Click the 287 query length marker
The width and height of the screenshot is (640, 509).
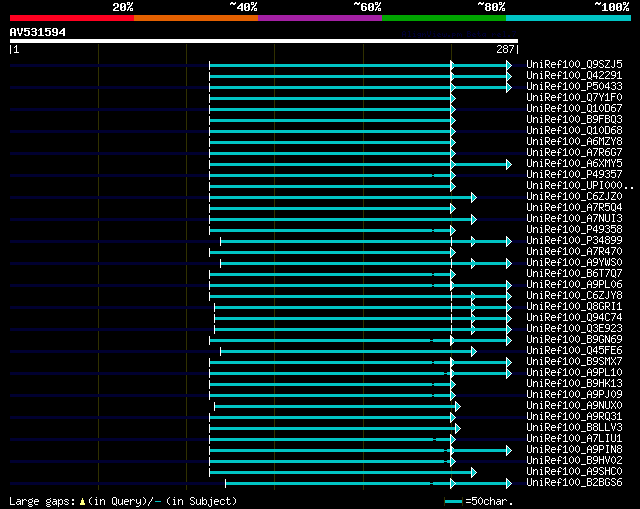(x=505, y=49)
